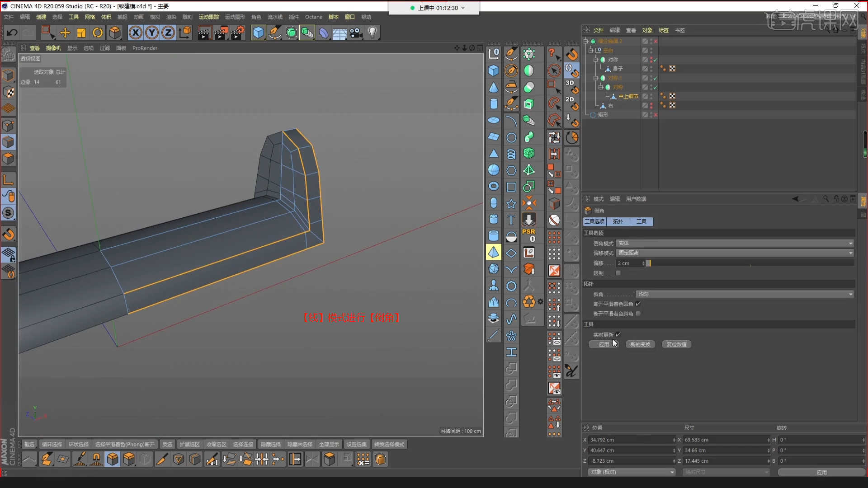The image size is (868, 488).
Task: Collapse the 对称.1 tree node
Action: 596,78
